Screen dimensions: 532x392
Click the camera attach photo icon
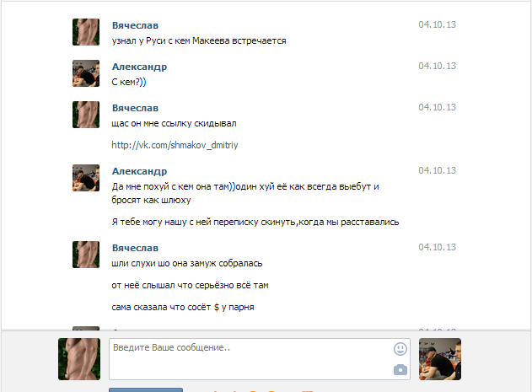point(400,369)
